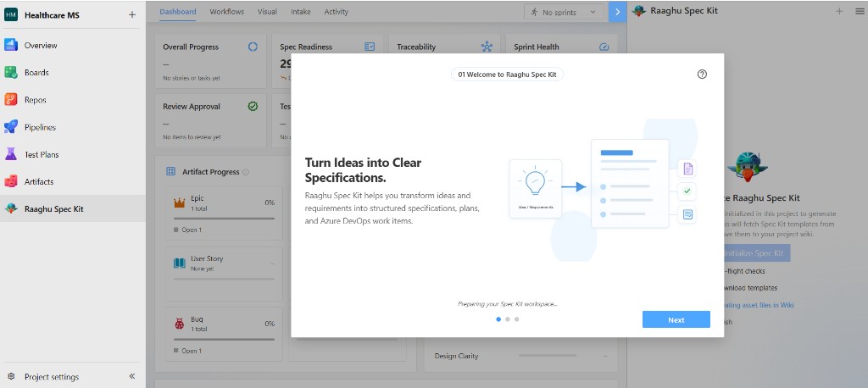Switch to the Activity tab
The height and width of the screenshot is (388, 868).
[x=337, y=12]
